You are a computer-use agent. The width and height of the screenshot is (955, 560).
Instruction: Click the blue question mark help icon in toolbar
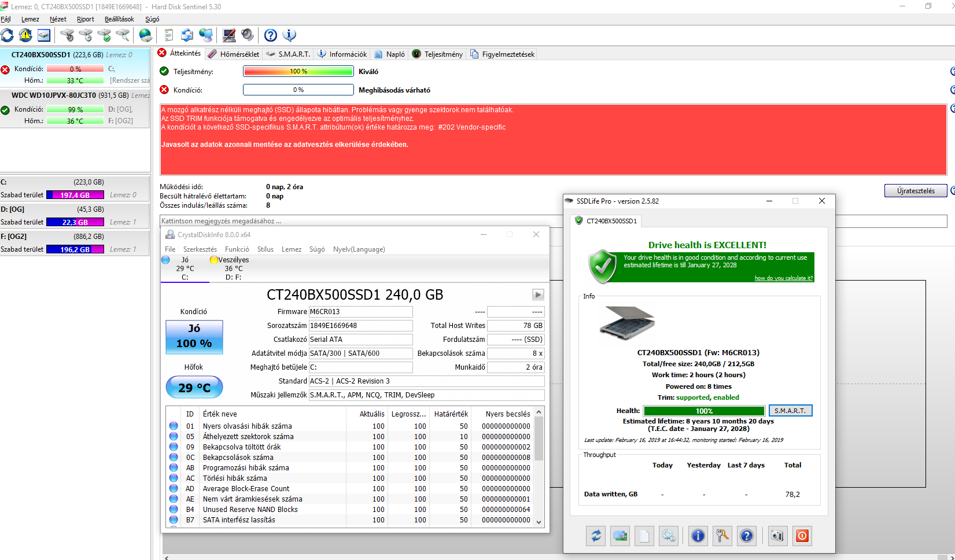coord(271,35)
